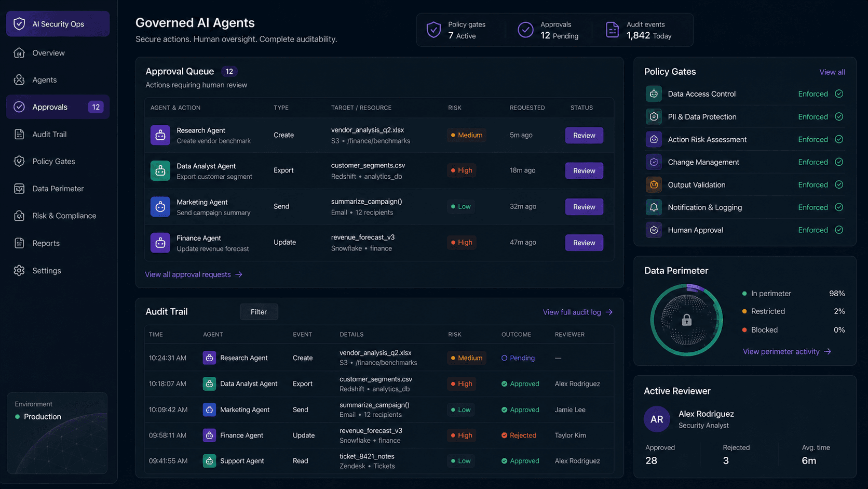The width and height of the screenshot is (868, 489).
Task: Click the Audit events document icon
Action: pyautogui.click(x=612, y=30)
